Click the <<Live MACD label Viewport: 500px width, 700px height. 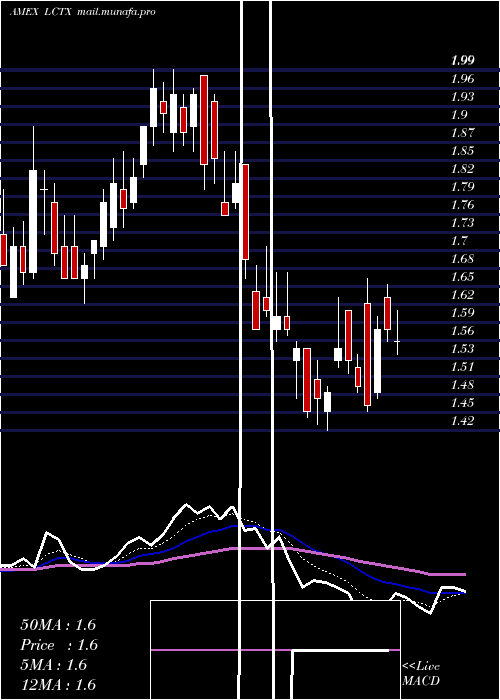click(421, 674)
